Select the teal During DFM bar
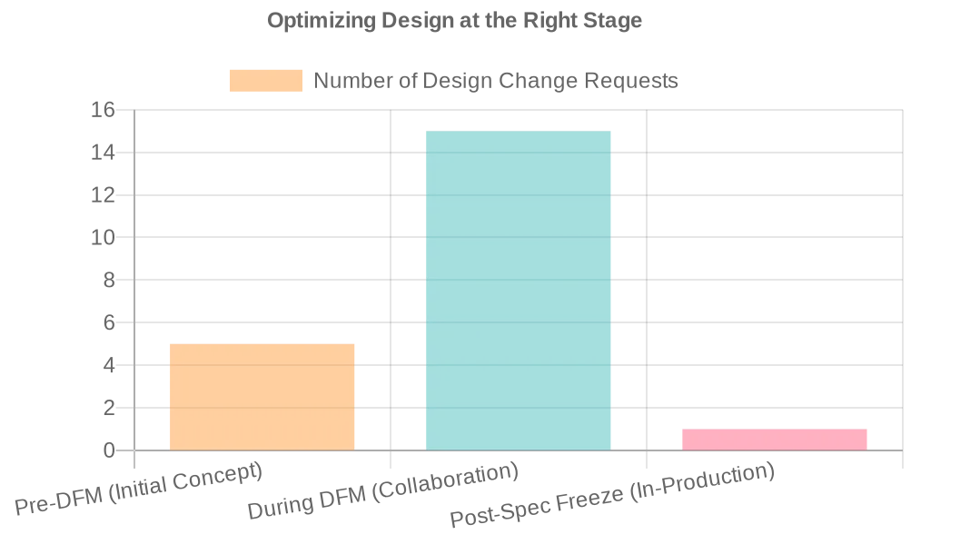Viewport: 980px width, 554px height. point(518,291)
